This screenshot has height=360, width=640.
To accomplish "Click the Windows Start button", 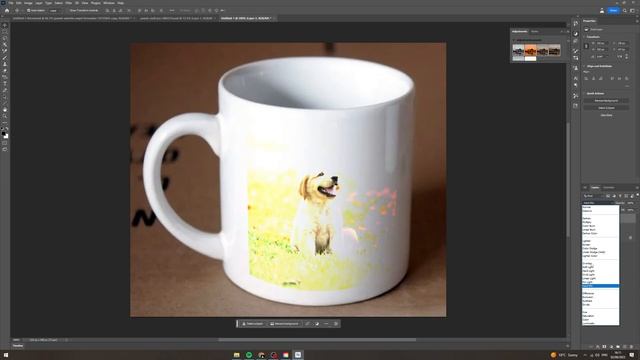I will [6, 355].
